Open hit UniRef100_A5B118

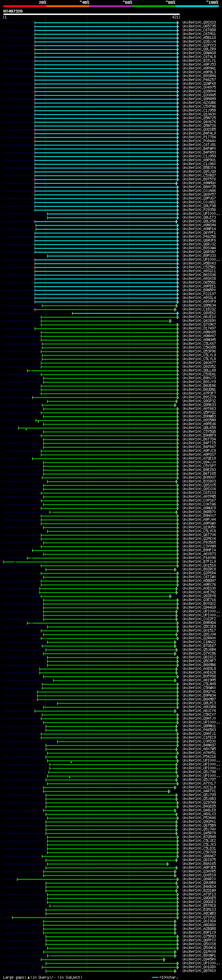[199, 38]
